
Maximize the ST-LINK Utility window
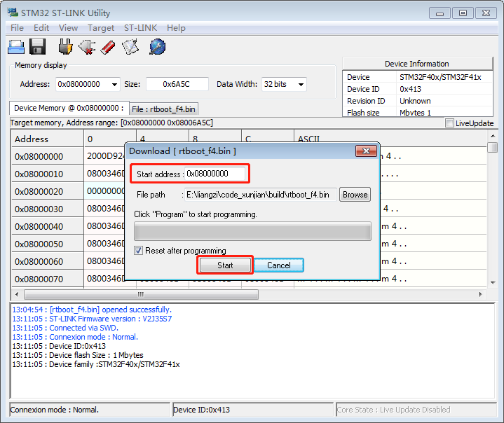463,13
